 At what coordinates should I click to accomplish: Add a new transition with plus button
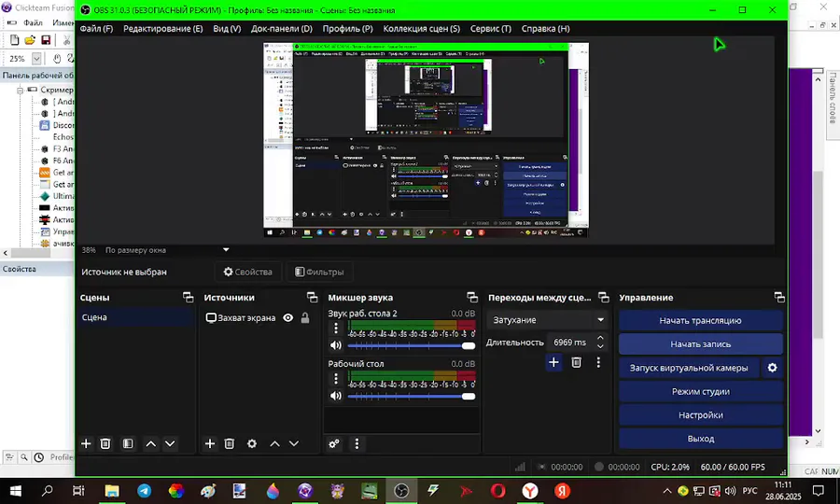pyautogui.click(x=553, y=363)
